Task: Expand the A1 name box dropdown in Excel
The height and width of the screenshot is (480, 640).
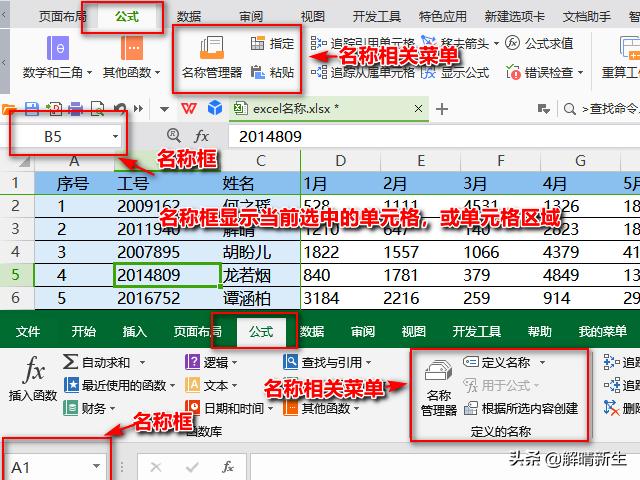Action: (96, 466)
